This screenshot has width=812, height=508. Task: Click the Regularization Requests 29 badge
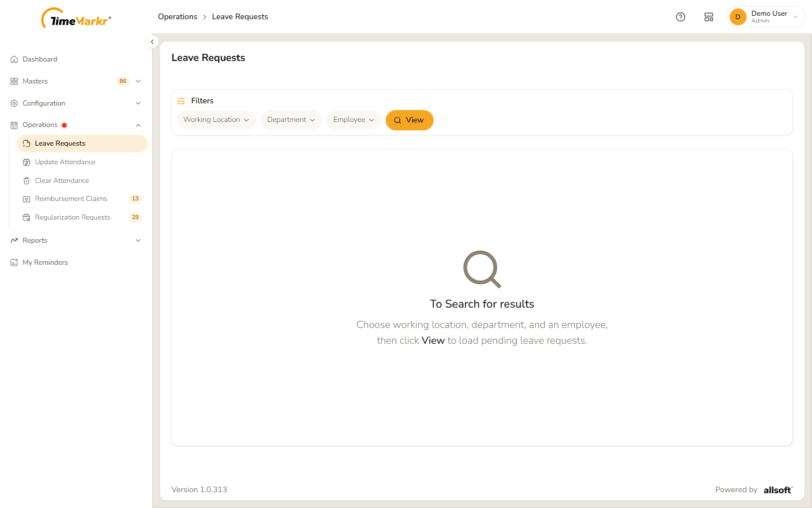pos(135,217)
